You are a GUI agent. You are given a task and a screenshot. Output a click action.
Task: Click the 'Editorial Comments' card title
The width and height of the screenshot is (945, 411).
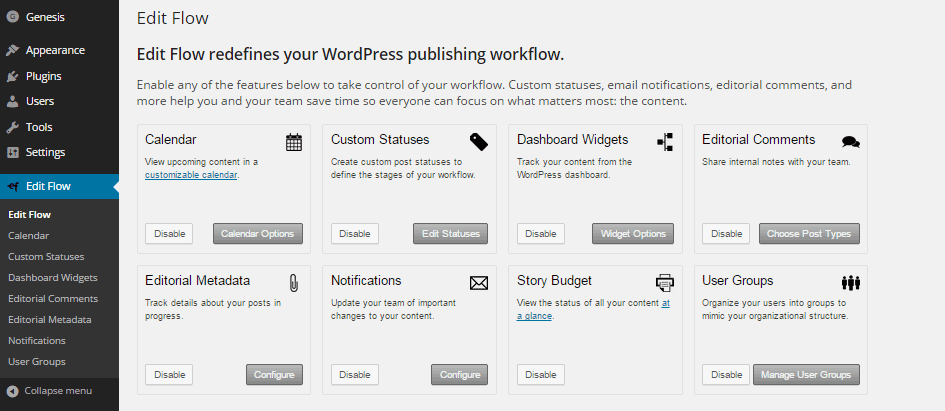[759, 140]
